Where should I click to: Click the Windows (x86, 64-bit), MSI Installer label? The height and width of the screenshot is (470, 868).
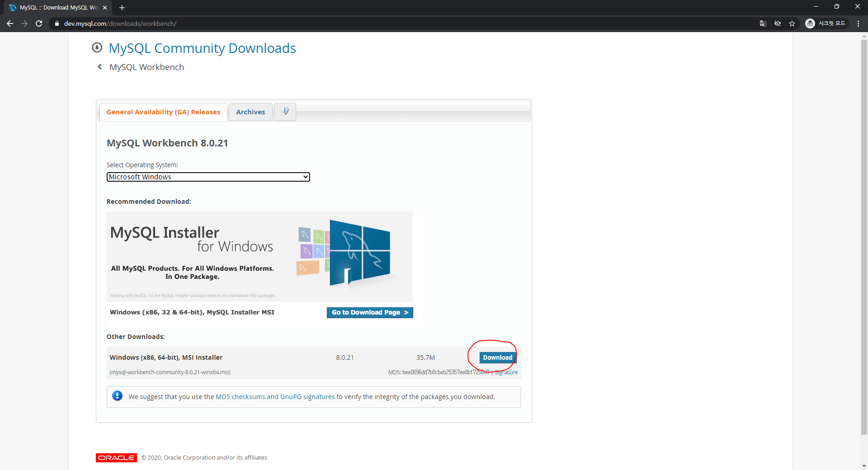[166, 357]
